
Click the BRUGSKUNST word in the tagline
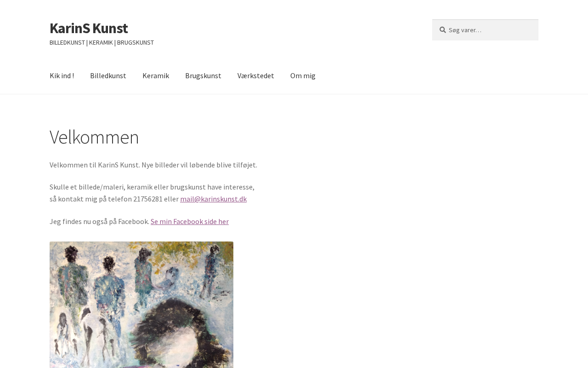coord(136,42)
